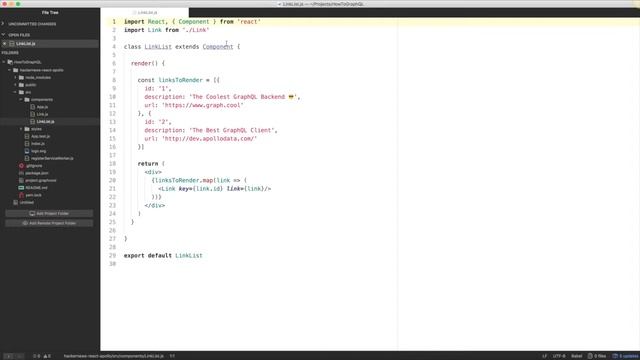This screenshot has height=360, width=640.
Task: Open App.test.js in the file tree
Action: tap(40, 136)
